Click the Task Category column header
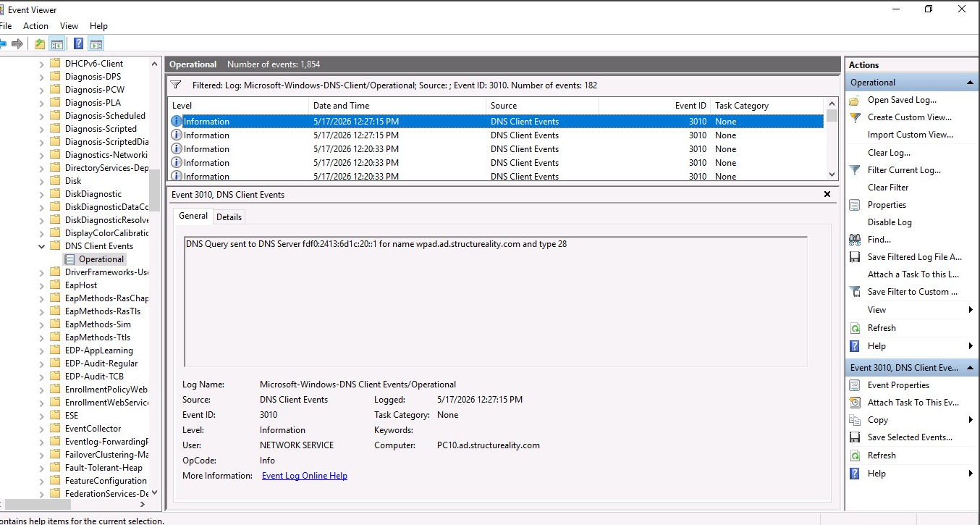 (x=767, y=106)
